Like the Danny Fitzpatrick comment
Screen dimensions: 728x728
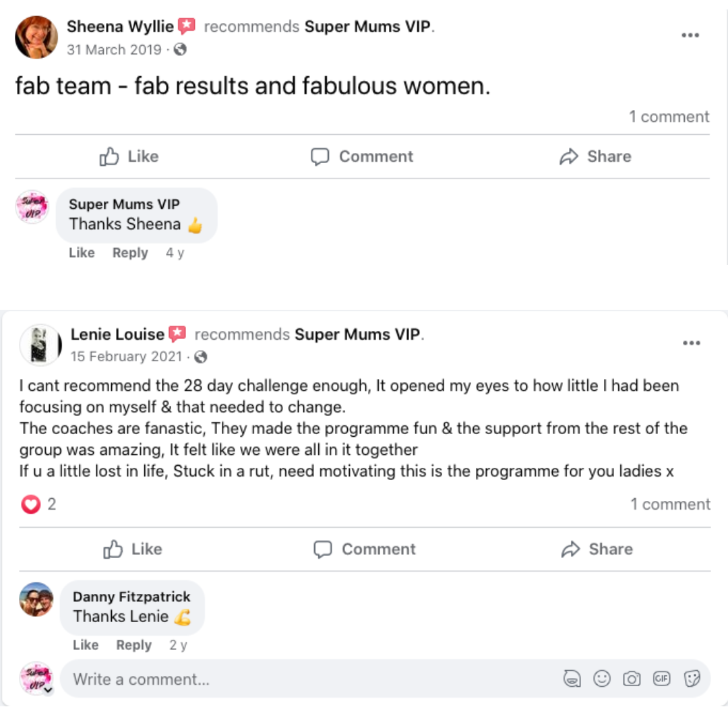pos(86,645)
